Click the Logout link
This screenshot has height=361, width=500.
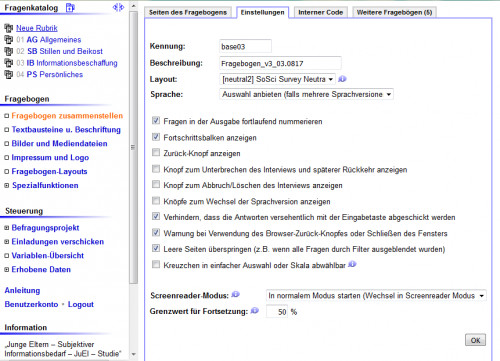click(81, 304)
